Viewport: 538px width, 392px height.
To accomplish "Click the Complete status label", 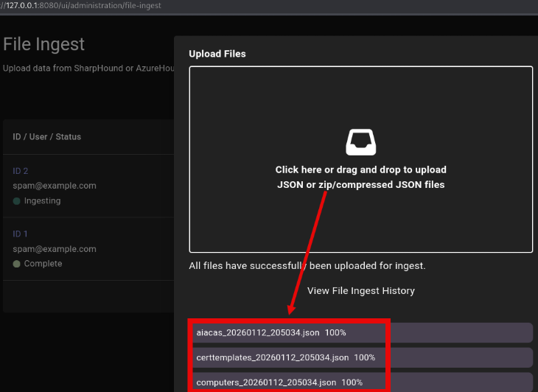I will click(43, 264).
